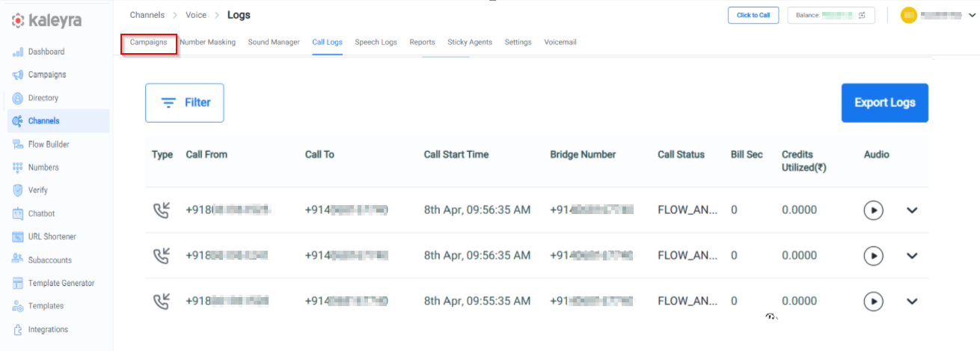Click the balance refresh icon

(x=862, y=15)
